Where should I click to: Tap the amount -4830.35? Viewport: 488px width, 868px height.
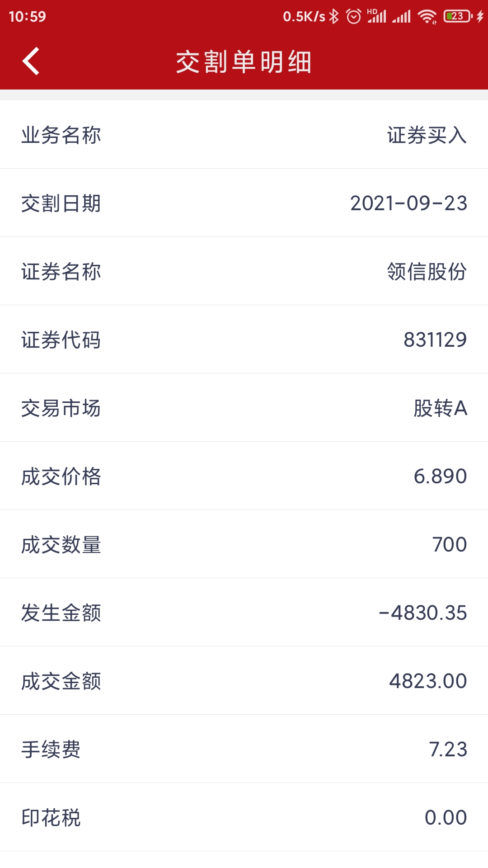pyautogui.click(x=422, y=613)
